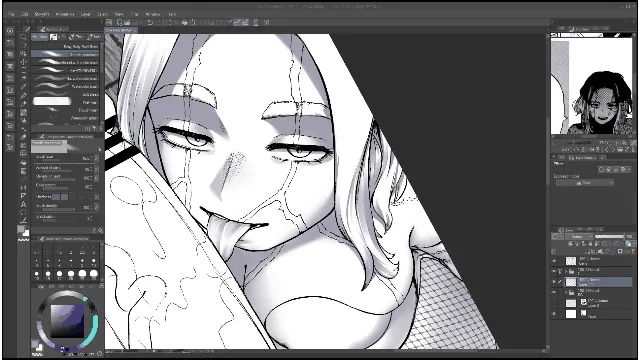Open the Expression color dropdown
The width and height of the screenshot is (640, 360).
[585, 183]
